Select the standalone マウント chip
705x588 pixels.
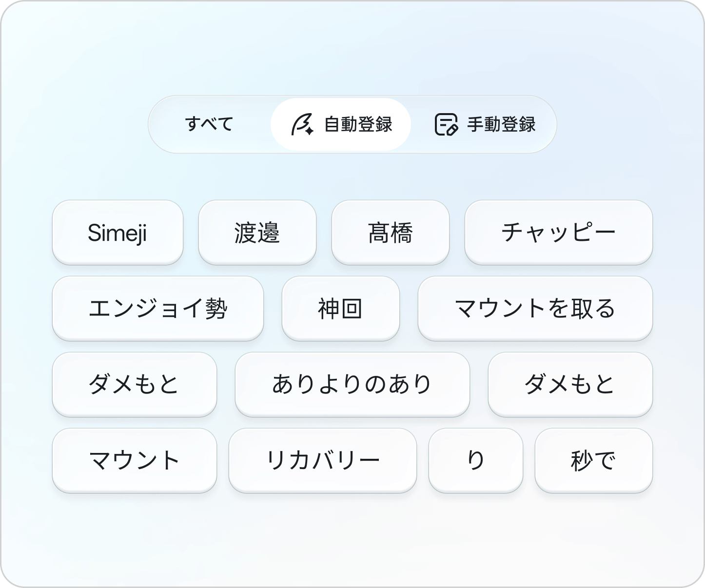pyautogui.click(x=135, y=461)
